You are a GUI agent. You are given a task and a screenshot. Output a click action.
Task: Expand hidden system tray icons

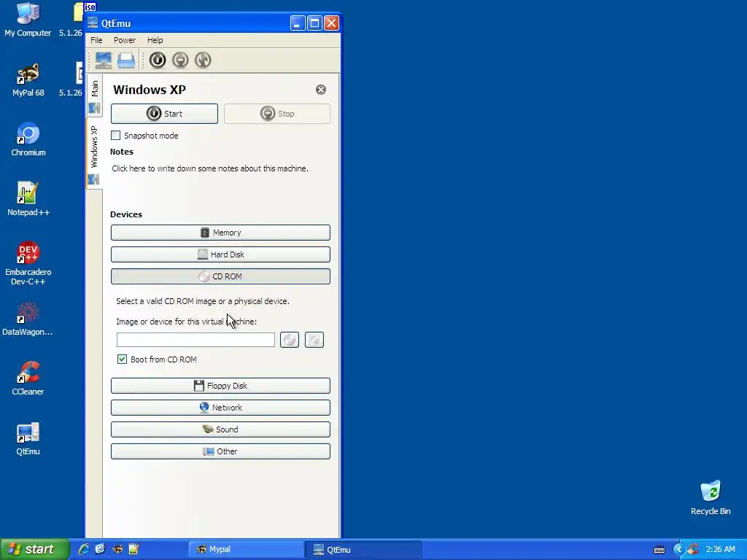click(678, 550)
